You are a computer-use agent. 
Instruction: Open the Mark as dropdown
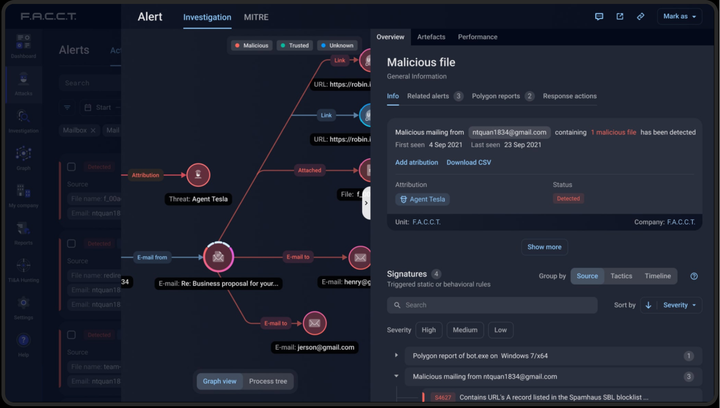tap(680, 17)
